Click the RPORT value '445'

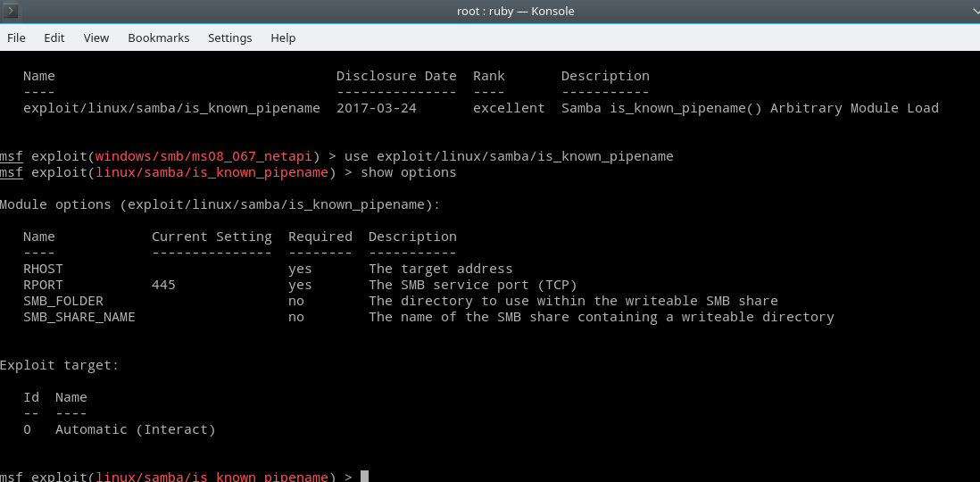(x=163, y=285)
